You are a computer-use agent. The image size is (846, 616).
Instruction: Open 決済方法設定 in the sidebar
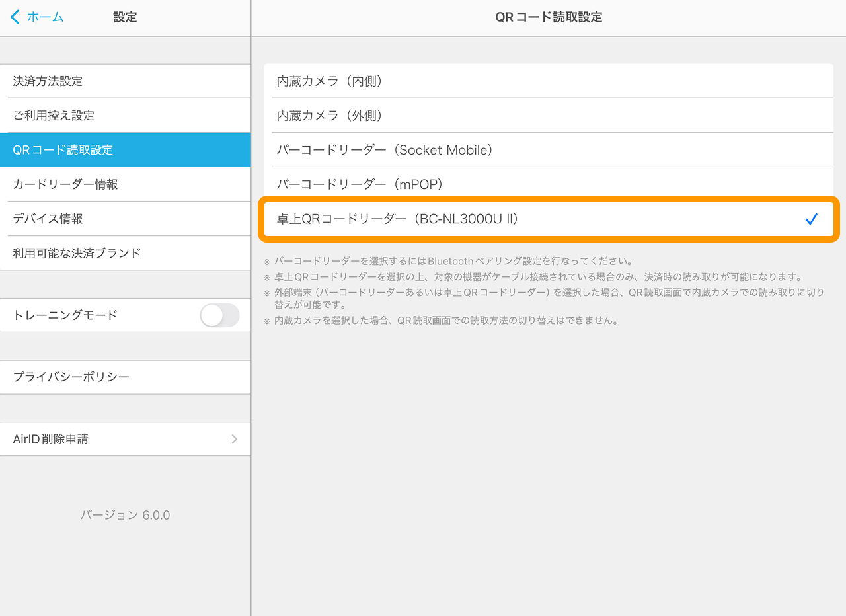[x=125, y=81]
